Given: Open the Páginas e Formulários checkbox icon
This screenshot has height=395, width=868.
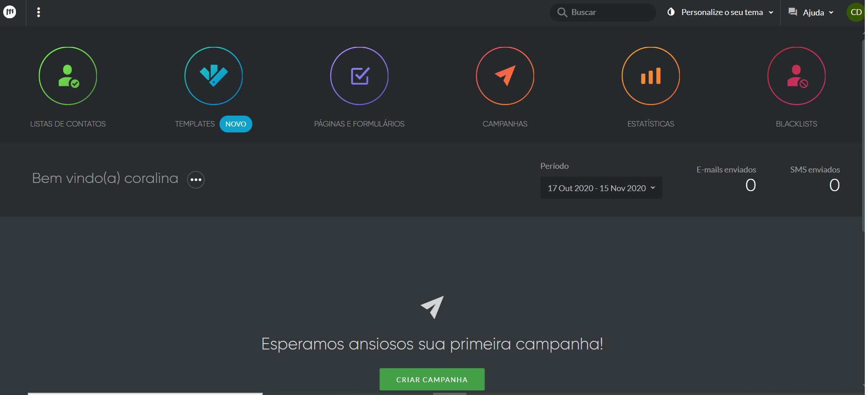Looking at the screenshot, I should click(x=359, y=76).
